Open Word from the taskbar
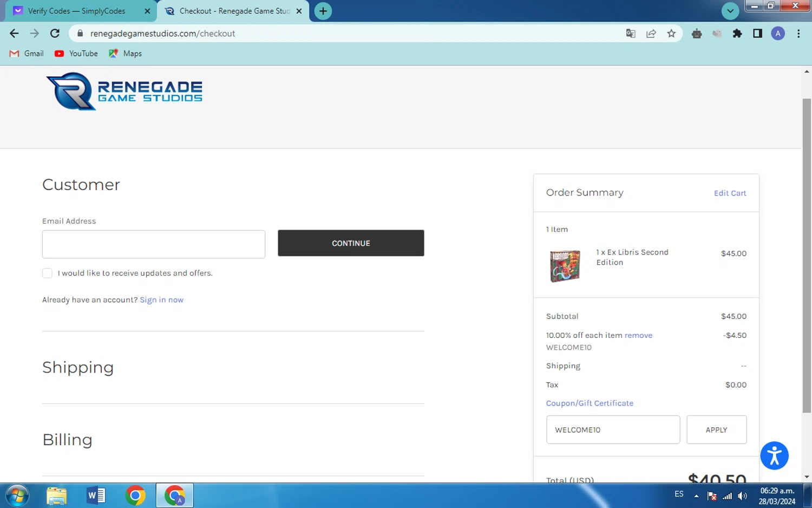Screen dimensions: 812x508 pyautogui.click(x=96, y=496)
